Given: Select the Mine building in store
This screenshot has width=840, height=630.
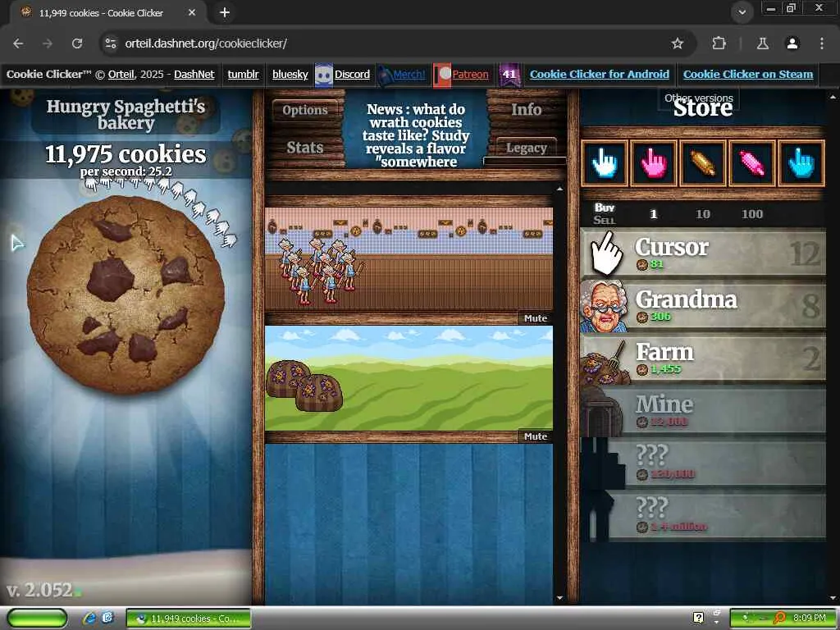Looking at the screenshot, I should click(x=703, y=410).
